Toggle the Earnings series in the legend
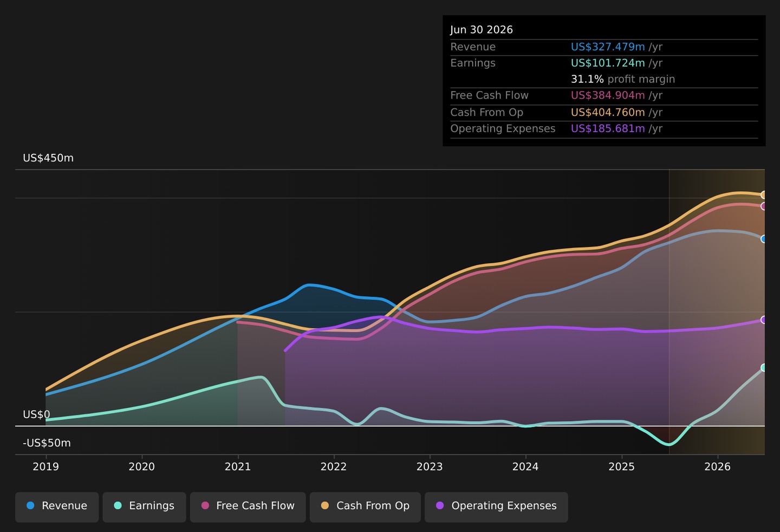This screenshot has width=780, height=532. coord(144,507)
